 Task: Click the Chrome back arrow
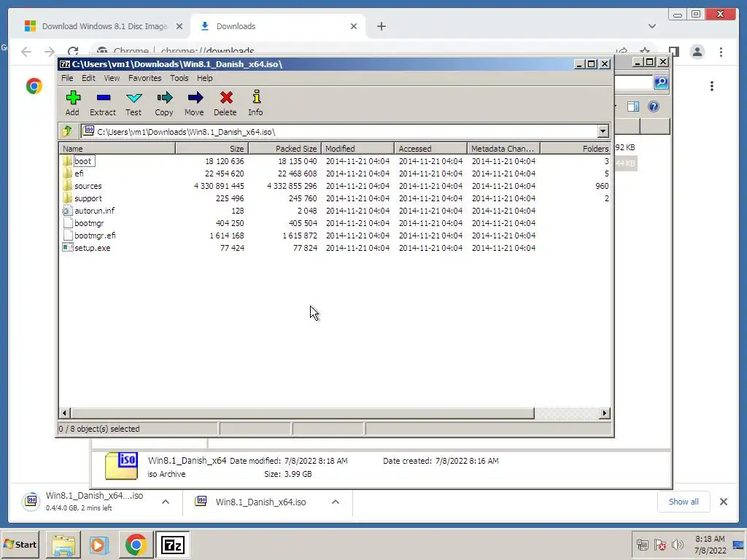[26, 52]
